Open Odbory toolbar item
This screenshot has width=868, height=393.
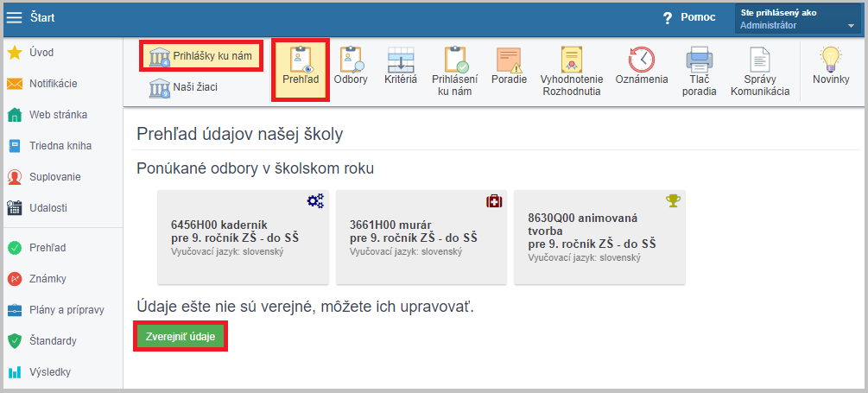pos(351,66)
